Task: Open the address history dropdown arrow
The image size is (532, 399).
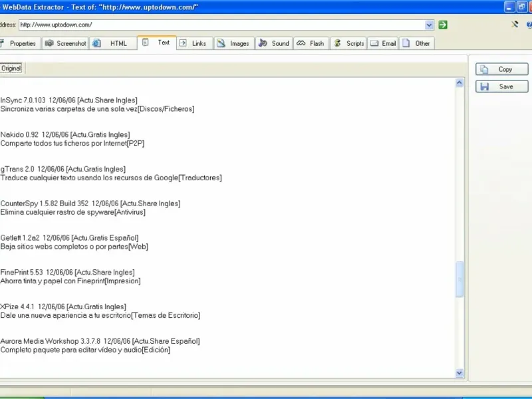Action: pyautogui.click(x=429, y=25)
